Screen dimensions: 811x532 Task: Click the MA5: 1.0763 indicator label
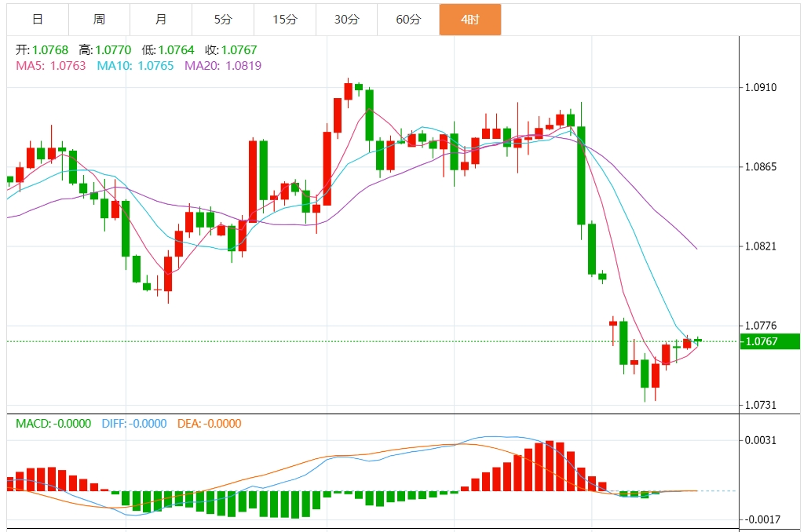pos(51,66)
